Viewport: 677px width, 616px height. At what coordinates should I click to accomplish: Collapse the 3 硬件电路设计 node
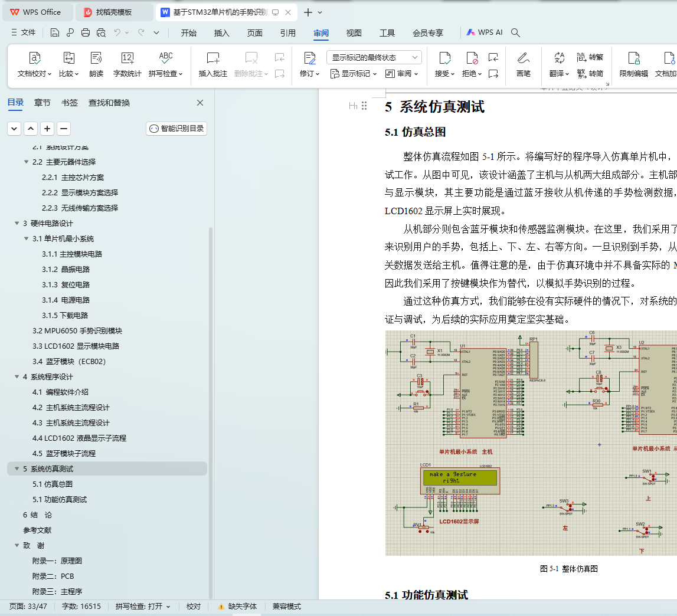tap(17, 223)
